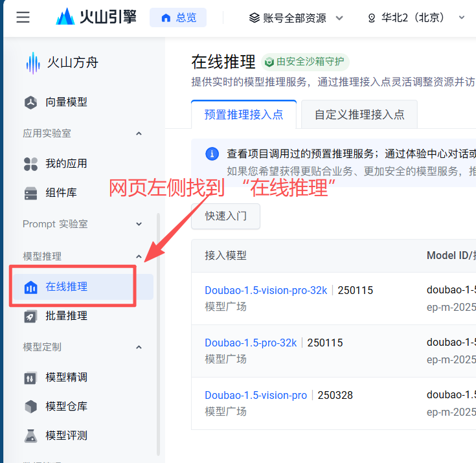The height and width of the screenshot is (463, 476).
Task: Select 在线推理 in the sidebar
Action: pos(83,287)
